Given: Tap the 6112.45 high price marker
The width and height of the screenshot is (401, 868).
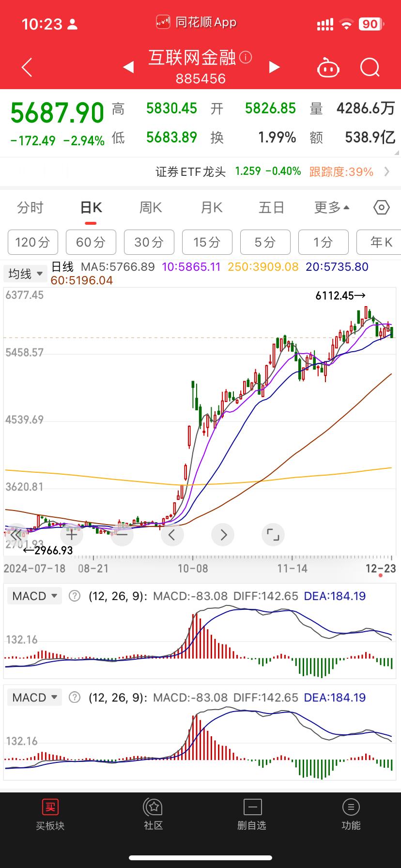Looking at the screenshot, I should (x=340, y=295).
